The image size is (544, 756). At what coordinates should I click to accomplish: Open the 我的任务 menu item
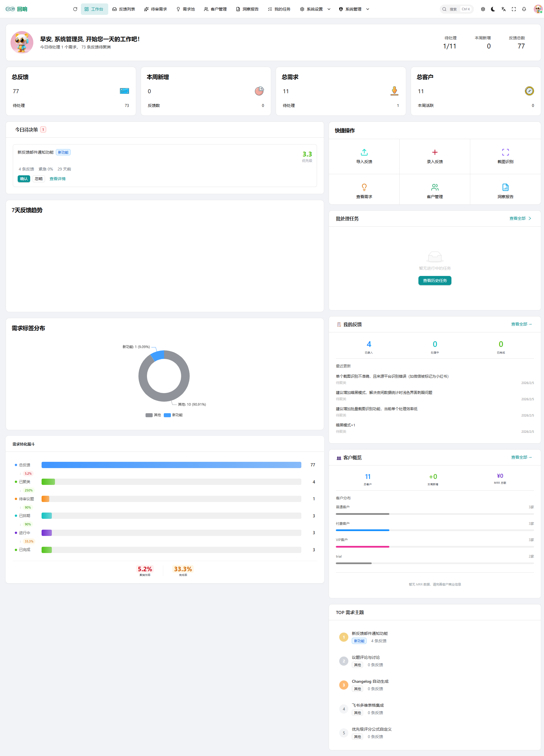[279, 9]
